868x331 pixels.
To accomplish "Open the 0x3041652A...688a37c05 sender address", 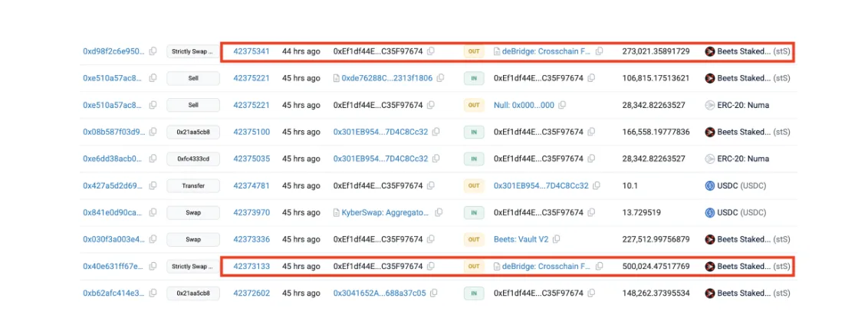I will tap(380, 293).
